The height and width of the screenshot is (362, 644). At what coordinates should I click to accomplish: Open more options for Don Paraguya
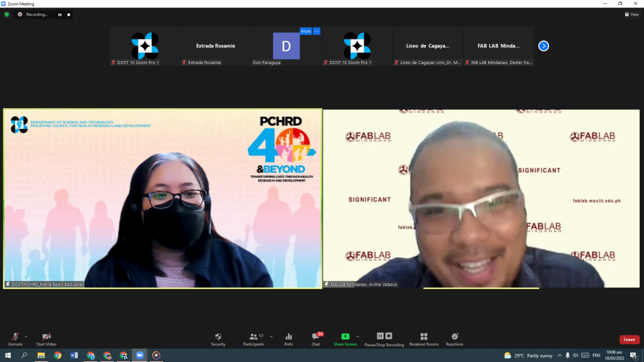point(317,31)
